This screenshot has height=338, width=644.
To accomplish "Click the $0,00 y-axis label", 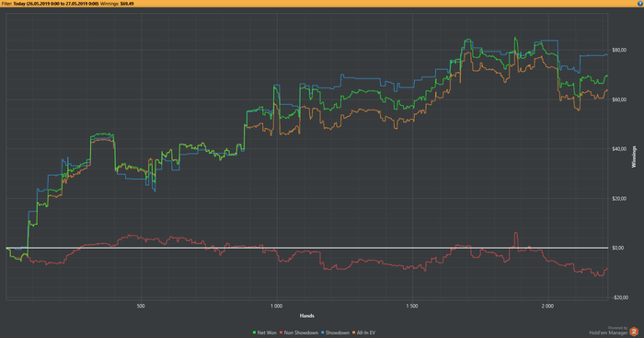I will tap(618, 248).
